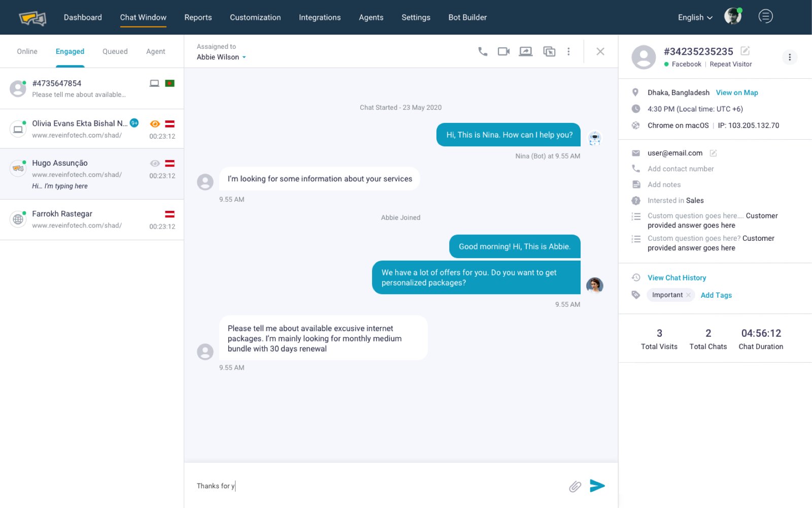Click the chat history clock icon
The width and height of the screenshot is (812, 508).
point(635,277)
